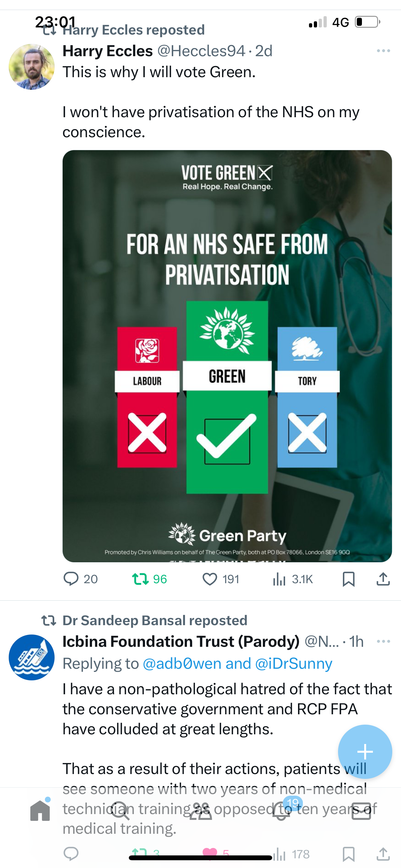The image size is (401, 868).
Task: Open the Communities tab
Action: click(x=200, y=811)
